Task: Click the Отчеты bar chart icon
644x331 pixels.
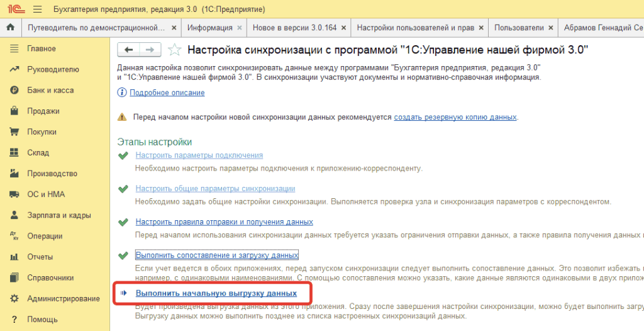Action: pyautogui.click(x=14, y=257)
